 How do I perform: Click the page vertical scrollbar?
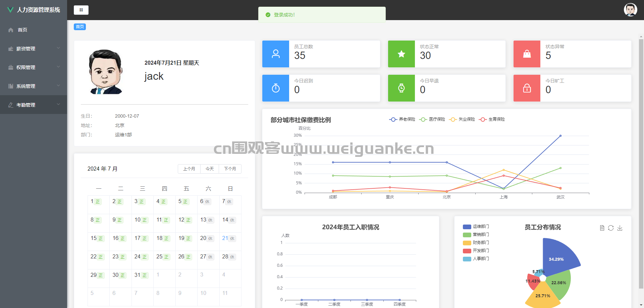[641, 164]
